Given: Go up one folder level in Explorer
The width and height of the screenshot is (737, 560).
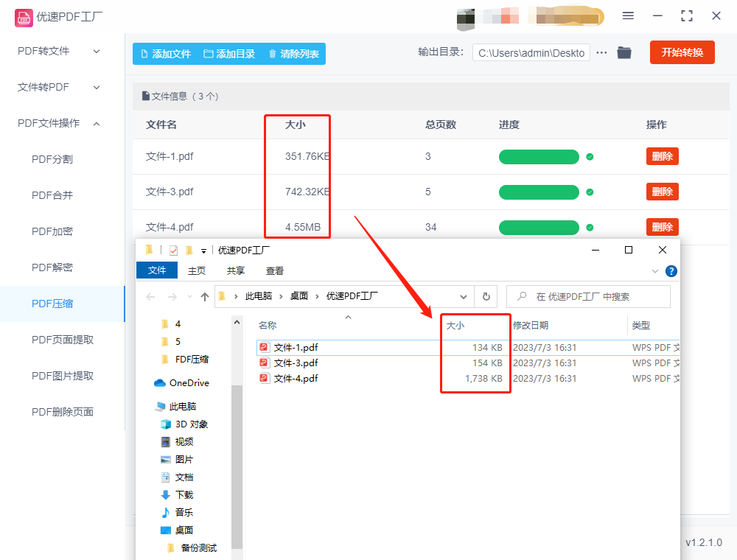Looking at the screenshot, I should pos(204,297).
